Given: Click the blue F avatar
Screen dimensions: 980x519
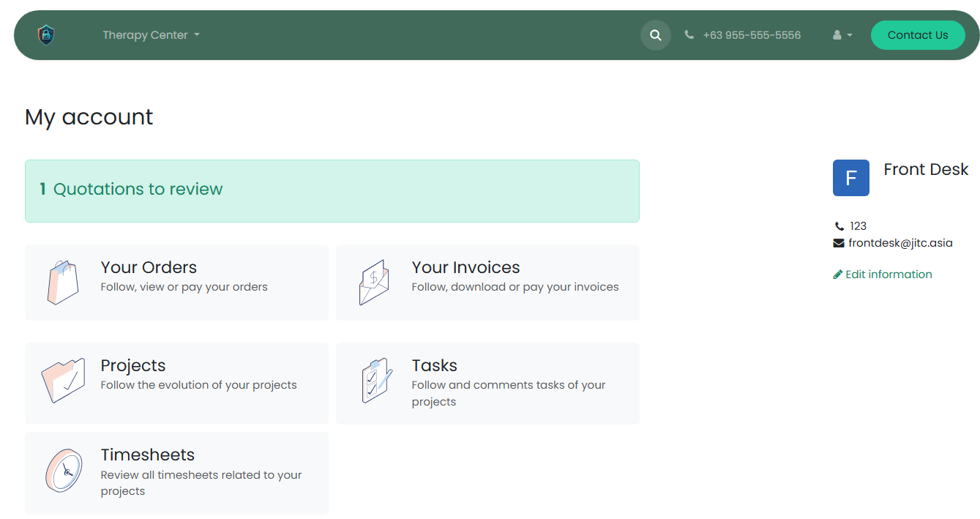Looking at the screenshot, I should point(850,178).
